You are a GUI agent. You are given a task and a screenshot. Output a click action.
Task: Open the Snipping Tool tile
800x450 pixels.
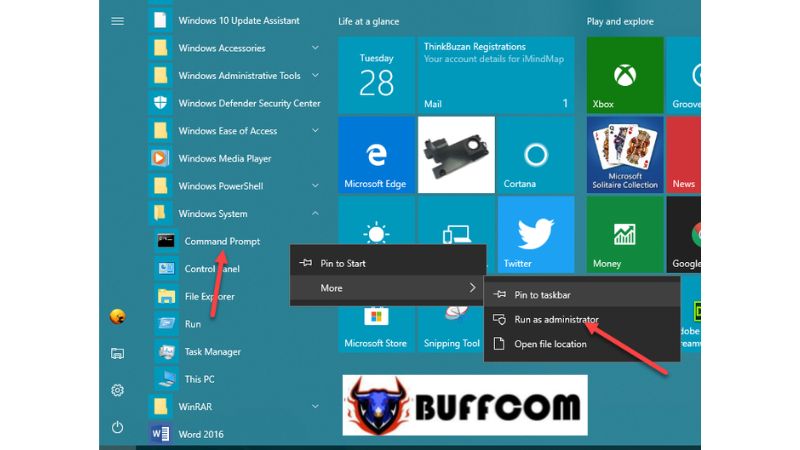[451, 329]
